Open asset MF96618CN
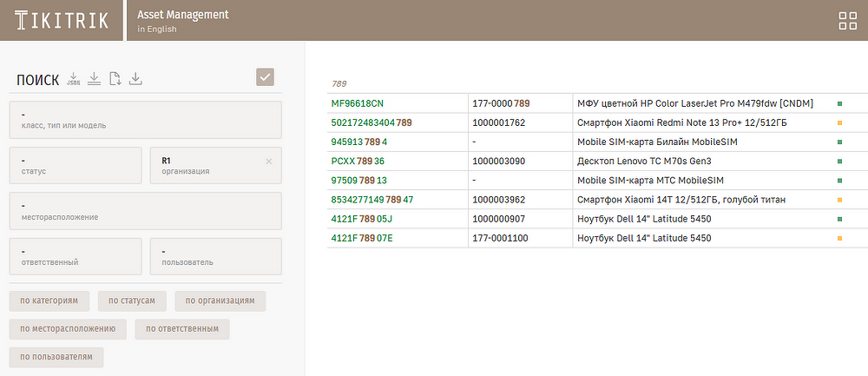868x376 pixels. click(357, 103)
